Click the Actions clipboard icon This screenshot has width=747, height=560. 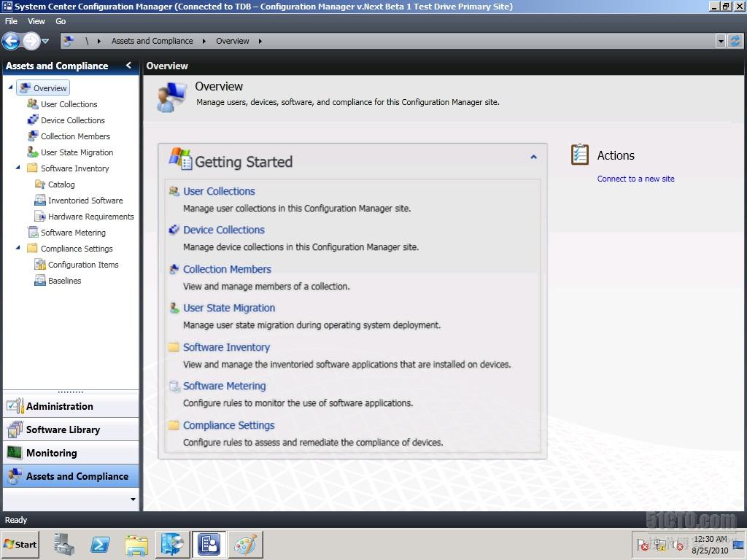pyautogui.click(x=580, y=155)
